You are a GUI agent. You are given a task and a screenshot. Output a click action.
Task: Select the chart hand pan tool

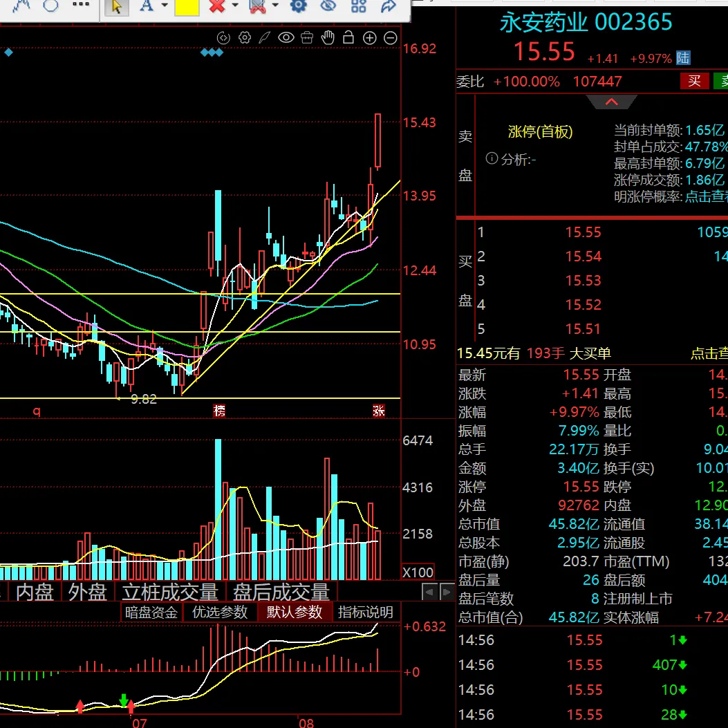pyautogui.click(x=328, y=37)
